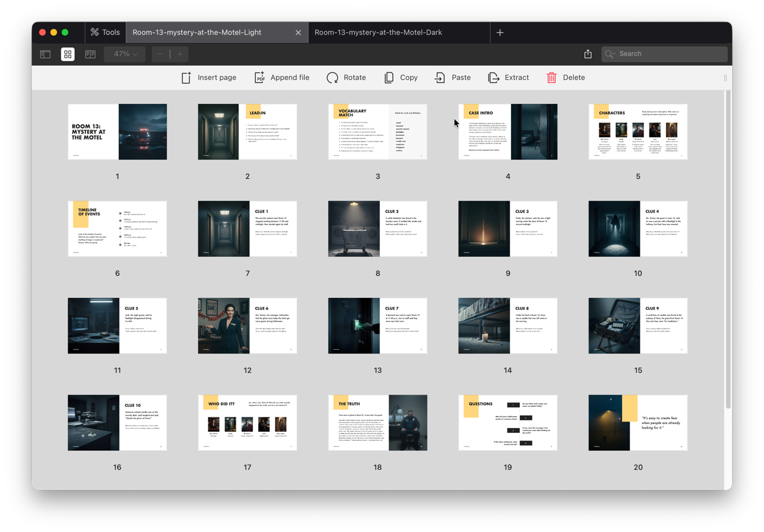The height and width of the screenshot is (532, 764).
Task: Click the vertical scrollbar on the right
Action: 728,251
